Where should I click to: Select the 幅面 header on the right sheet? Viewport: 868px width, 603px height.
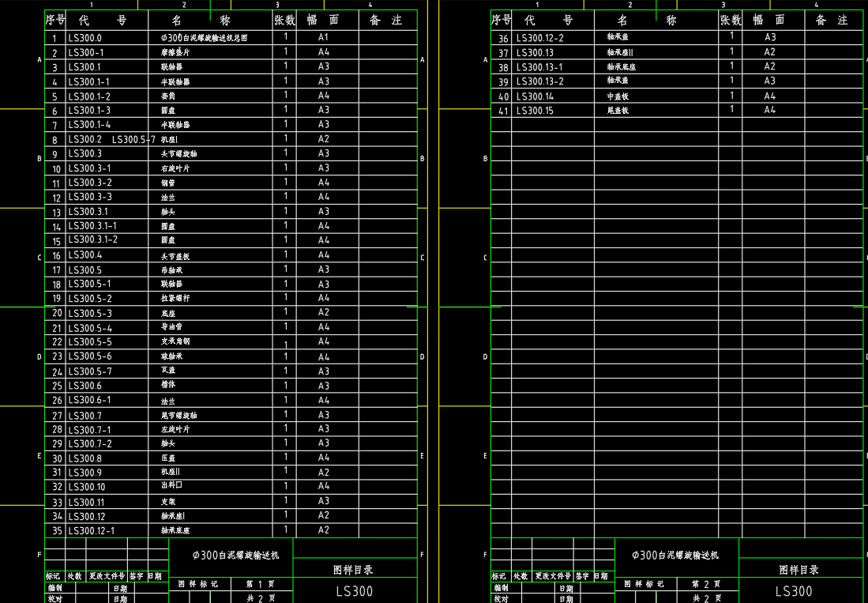point(768,21)
